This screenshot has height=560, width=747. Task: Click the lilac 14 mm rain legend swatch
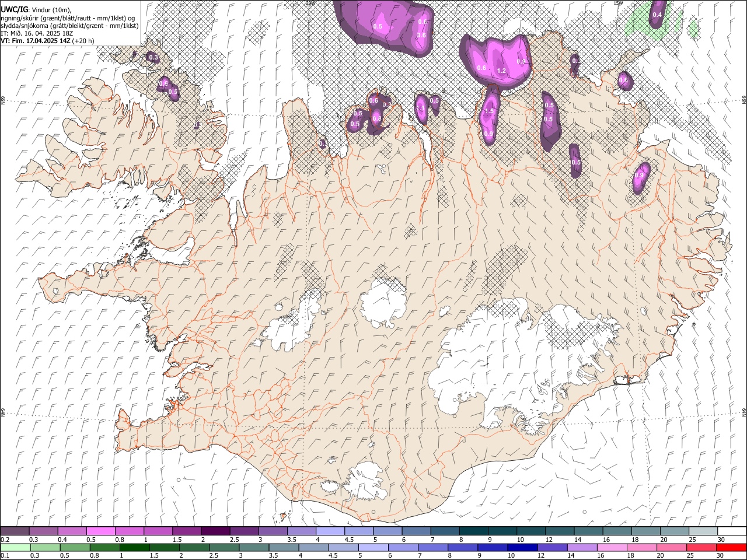581,548
